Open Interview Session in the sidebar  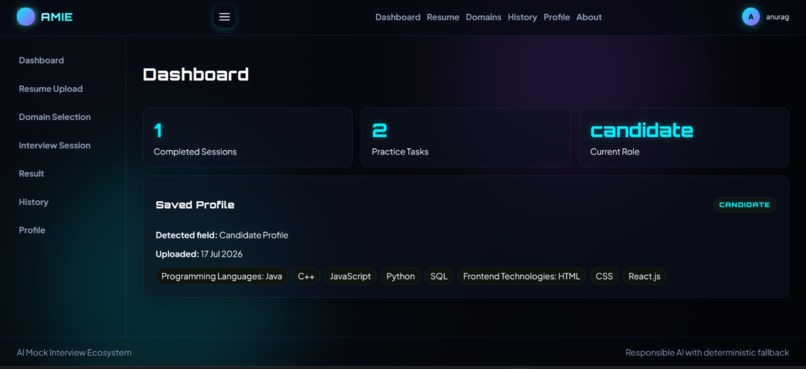(x=54, y=145)
